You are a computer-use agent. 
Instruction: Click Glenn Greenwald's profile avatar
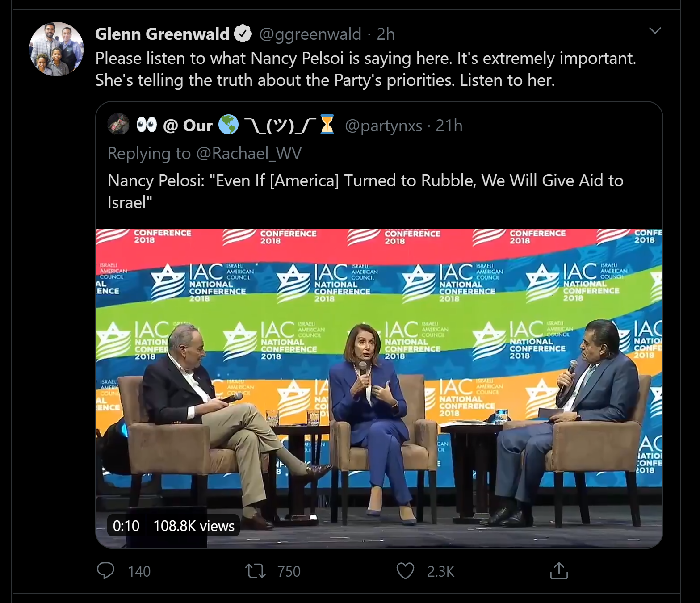(x=56, y=49)
